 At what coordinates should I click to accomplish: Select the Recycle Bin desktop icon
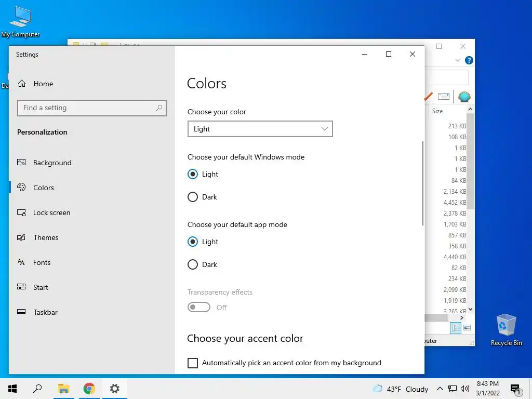pos(506,330)
